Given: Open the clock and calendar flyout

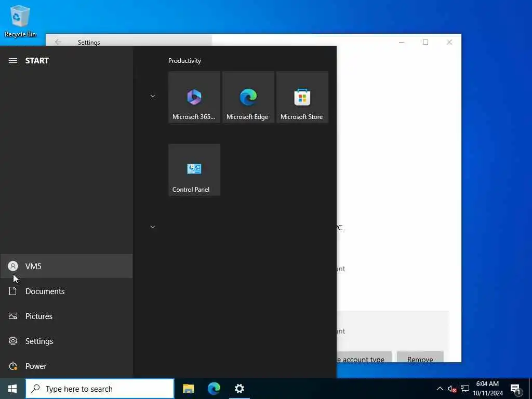Looking at the screenshot, I should 487,389.
